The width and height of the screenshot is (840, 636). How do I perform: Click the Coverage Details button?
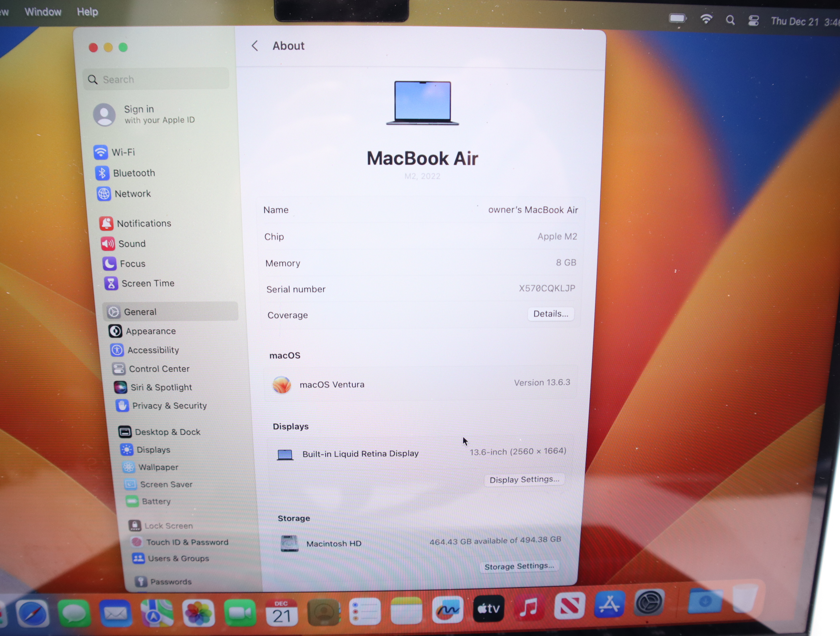(x=551, y=314)
